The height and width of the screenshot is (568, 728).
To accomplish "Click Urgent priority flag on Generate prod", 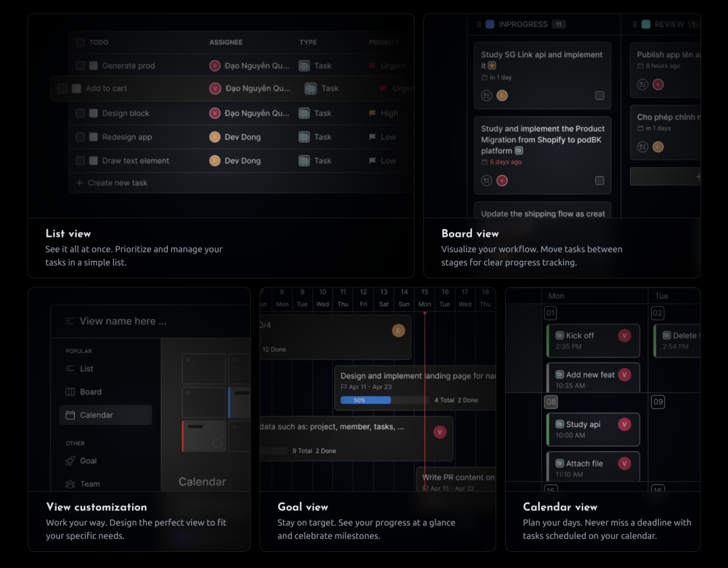I will (x=372, y=65).
